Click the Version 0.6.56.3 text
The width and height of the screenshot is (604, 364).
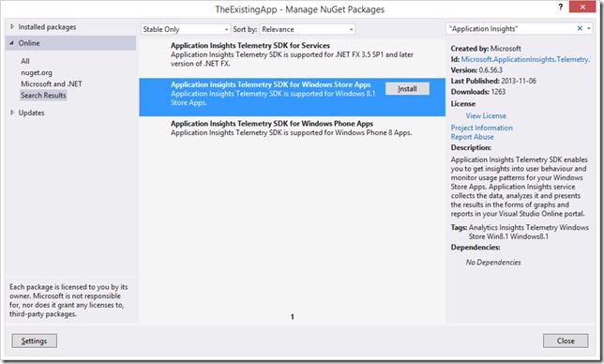click(x=476, y=70)
